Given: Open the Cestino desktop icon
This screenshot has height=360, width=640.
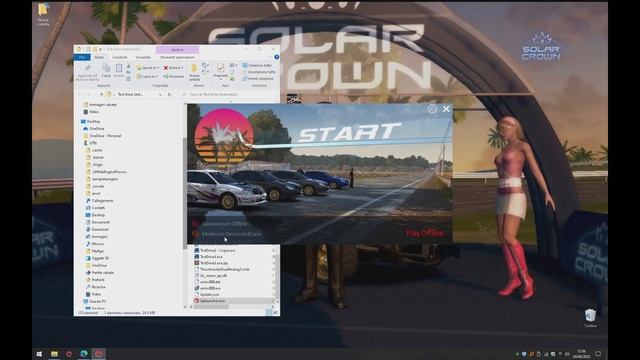Looking at the screenshot, I should (590, 318).
